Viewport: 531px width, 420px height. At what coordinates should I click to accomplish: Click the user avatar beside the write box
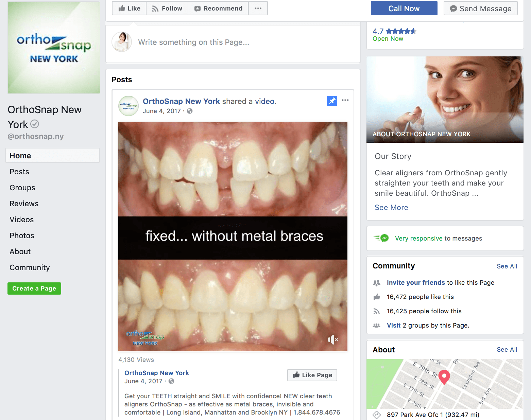coord(122,42)
